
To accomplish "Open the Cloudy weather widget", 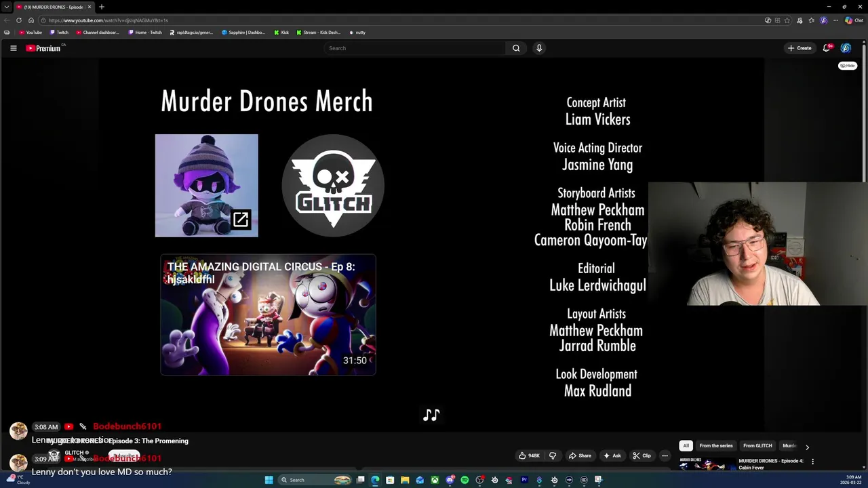I will point(18,480).
